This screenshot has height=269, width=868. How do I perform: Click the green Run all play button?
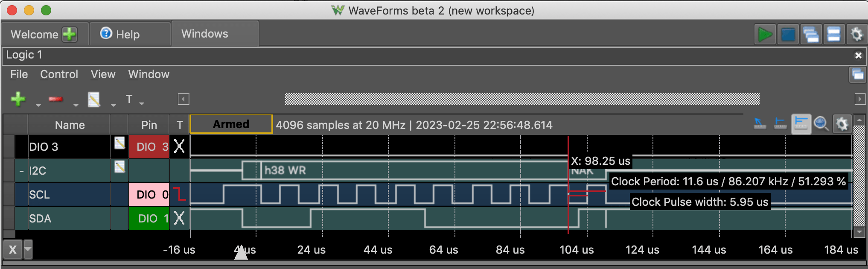point(765,35)
